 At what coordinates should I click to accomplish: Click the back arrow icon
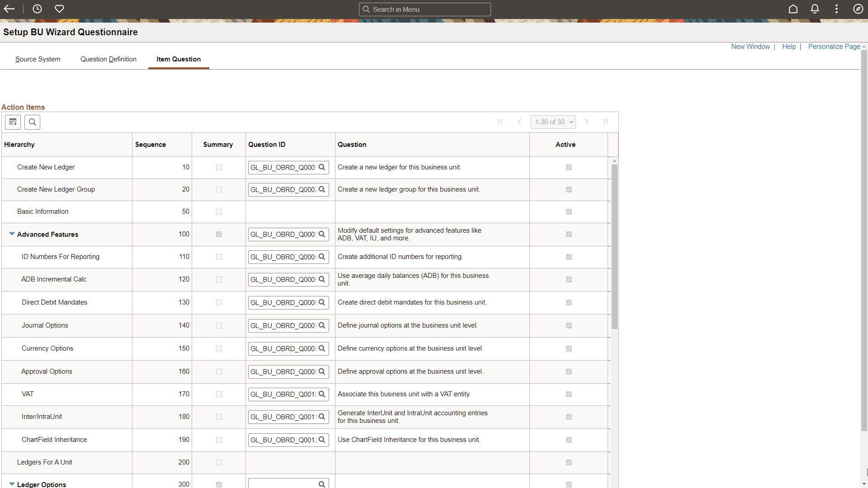tap(9, 9)
